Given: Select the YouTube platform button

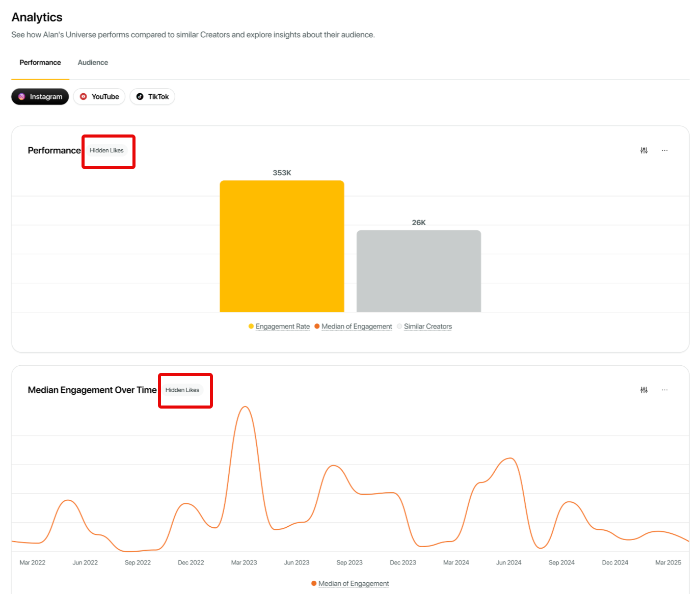Looking at the screenshot, I should [99, 97].
